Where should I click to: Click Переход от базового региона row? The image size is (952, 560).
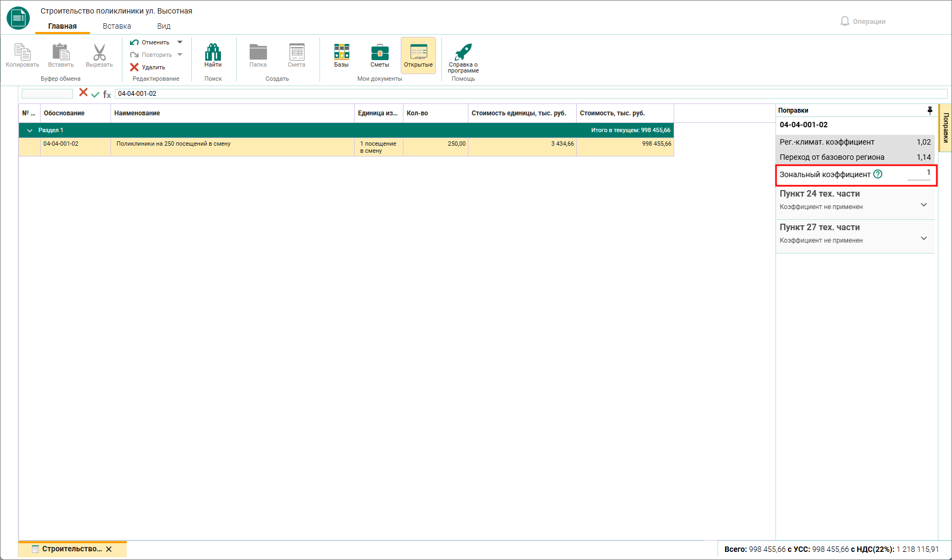(x=855, y=157)
